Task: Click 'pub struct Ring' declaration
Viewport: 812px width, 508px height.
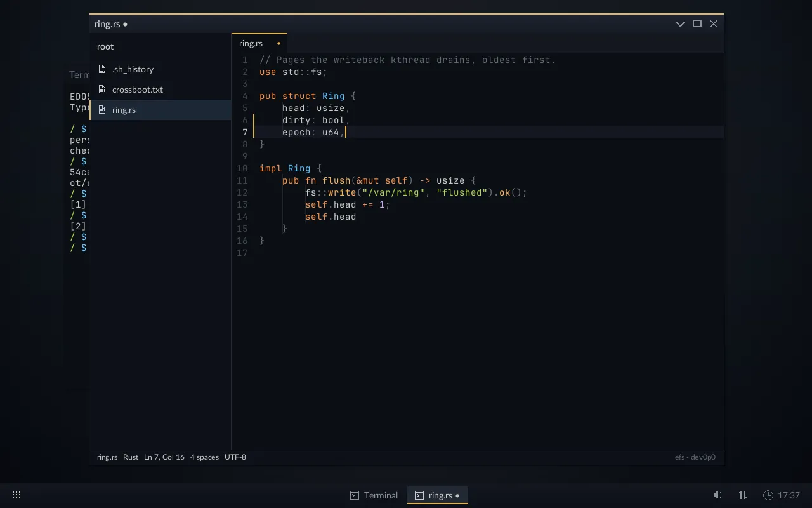Action: pyautogui.click(x=302, y=96)
